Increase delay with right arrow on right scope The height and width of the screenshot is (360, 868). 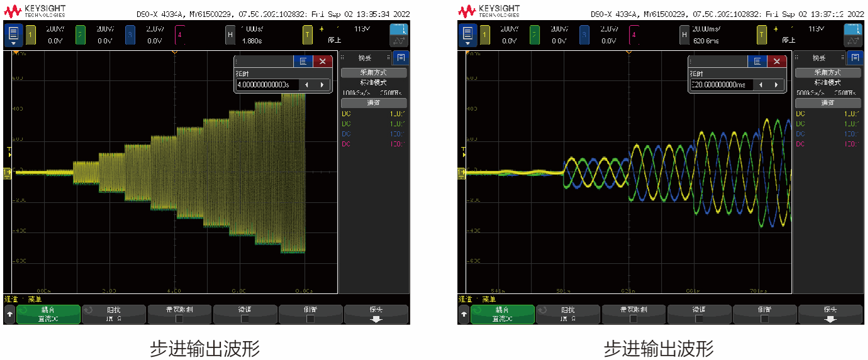pyautogui.click(x=777, y=85)
